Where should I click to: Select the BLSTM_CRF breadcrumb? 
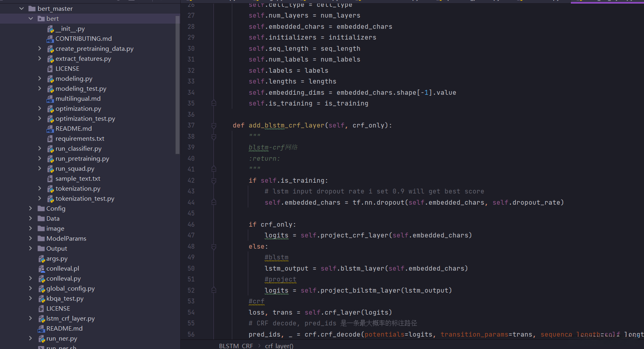(x=236, y=346)
